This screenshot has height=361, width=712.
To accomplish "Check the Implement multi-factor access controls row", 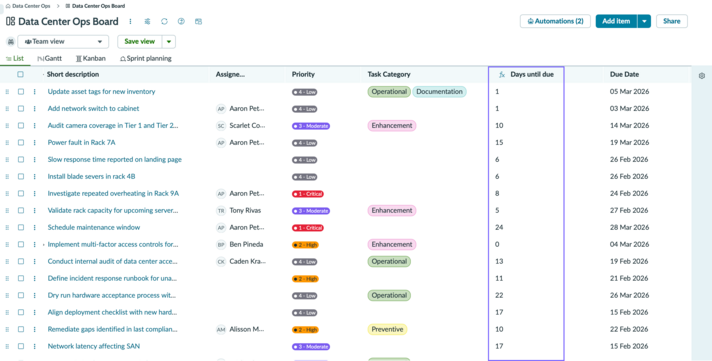I will click(21, 245).
